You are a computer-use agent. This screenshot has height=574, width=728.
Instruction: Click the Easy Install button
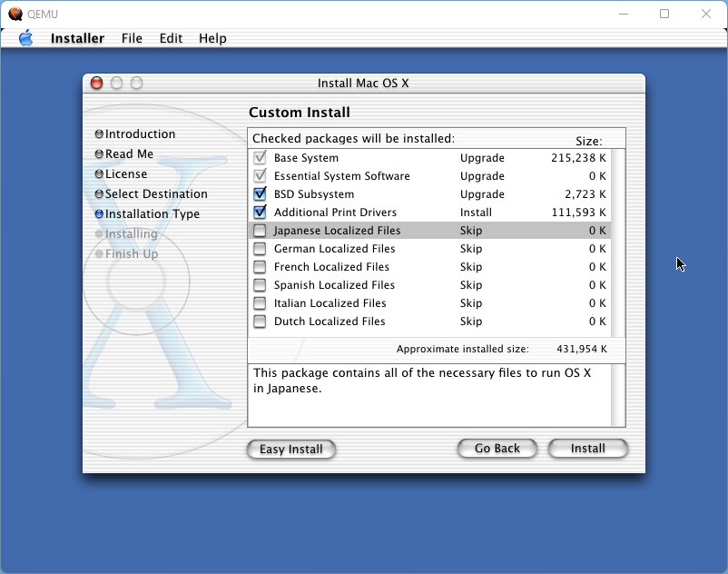pos(291,449)
